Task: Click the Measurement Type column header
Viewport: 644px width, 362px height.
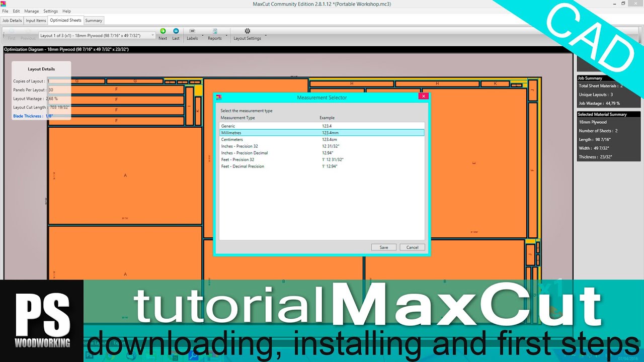Action: click(x=237, y=118)
